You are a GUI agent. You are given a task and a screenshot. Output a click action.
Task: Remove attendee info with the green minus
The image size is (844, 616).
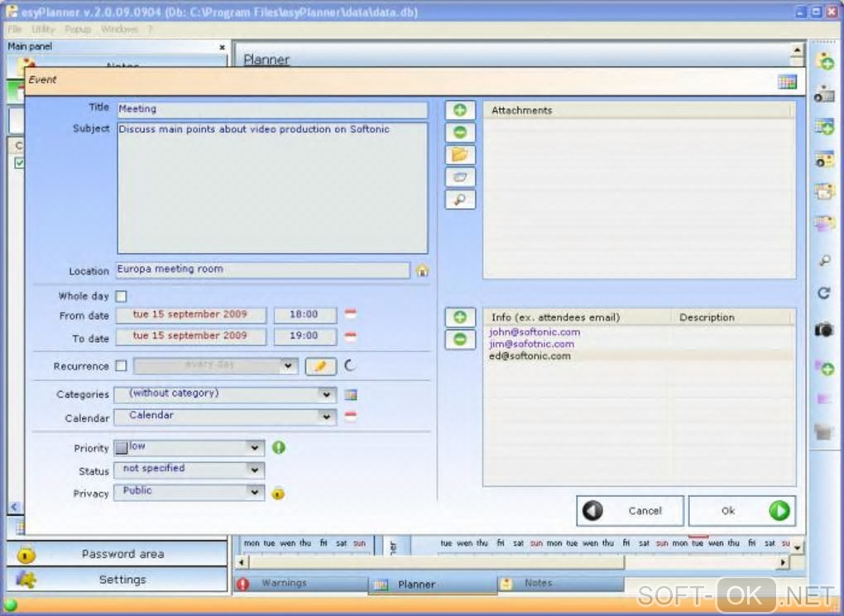pyautogui.click(x=460, y=340)
